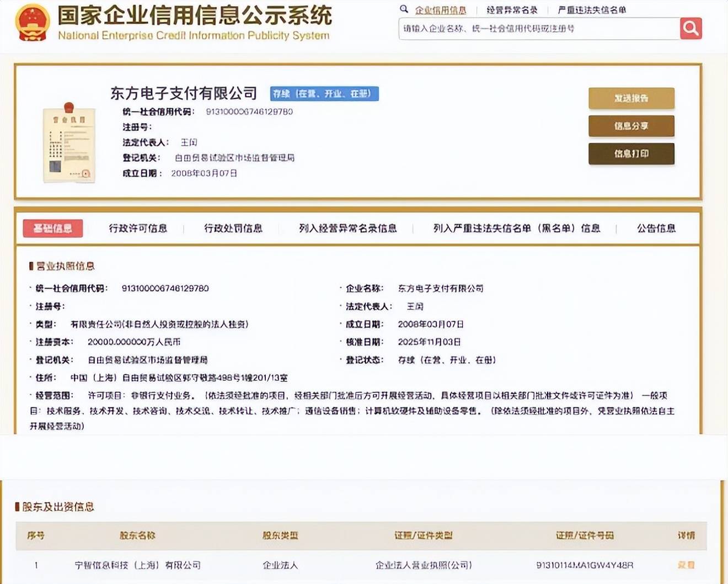Select the 企业信用信息 search category
Screen dimensions: 728x584
(x=440, y=10)
